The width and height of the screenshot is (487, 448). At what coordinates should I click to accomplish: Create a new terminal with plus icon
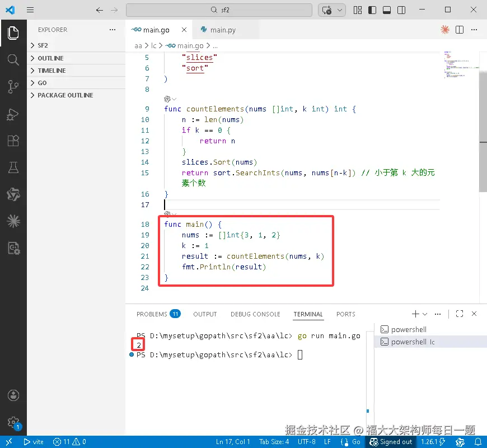(415, 314)
